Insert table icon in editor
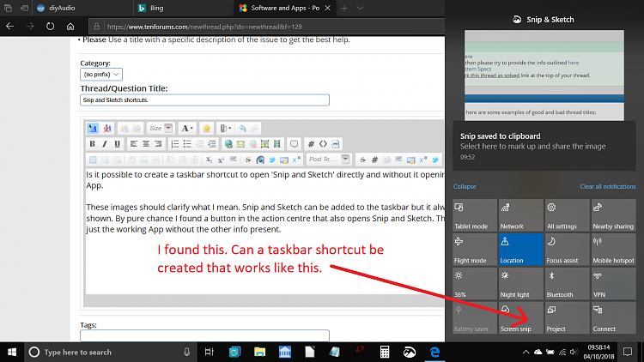Viewport: 644px width, 362px height. tap(93, 160)
